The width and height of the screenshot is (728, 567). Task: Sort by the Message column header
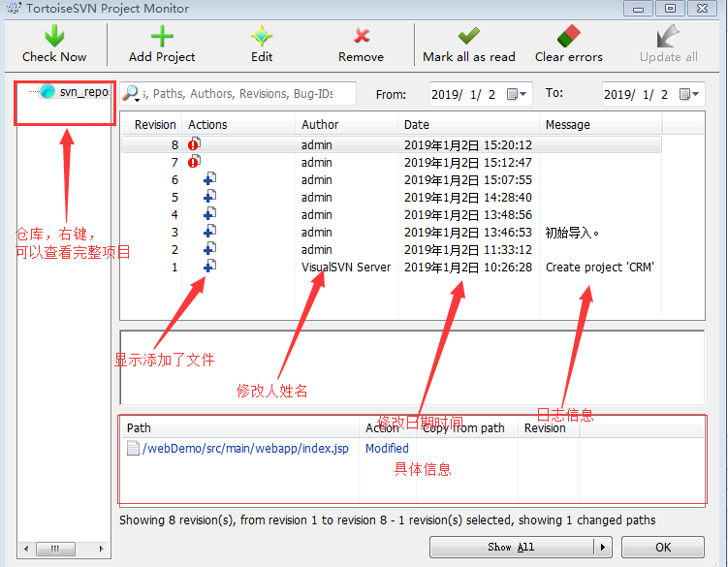coord(601,124)
